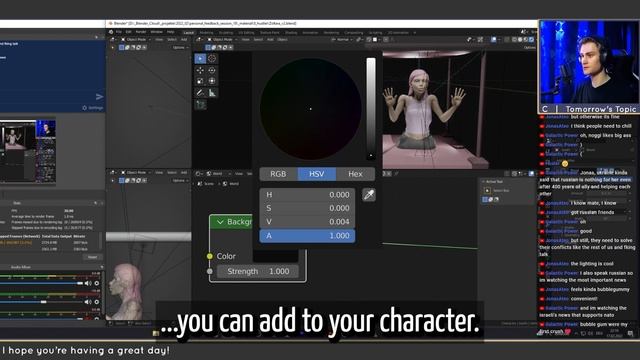
Task: Click the Reset button in OBS Stats panel
Action: click(93, 257)
